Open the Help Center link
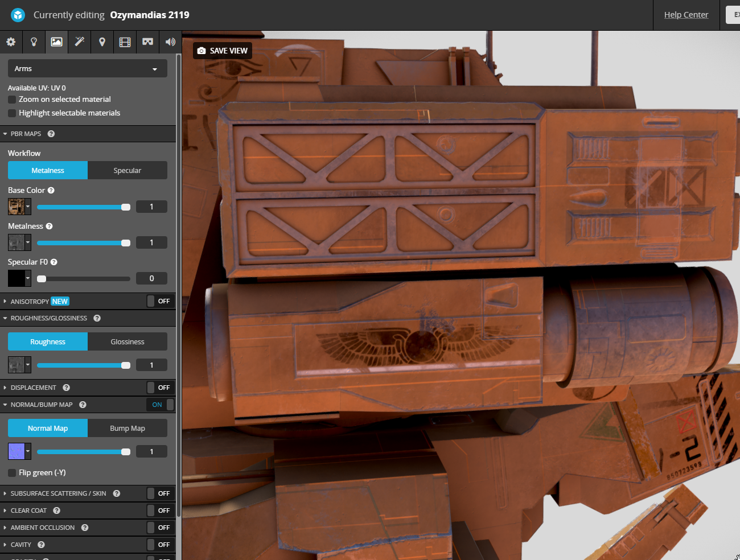The image size is (740, 560). [x=686, y=15]
